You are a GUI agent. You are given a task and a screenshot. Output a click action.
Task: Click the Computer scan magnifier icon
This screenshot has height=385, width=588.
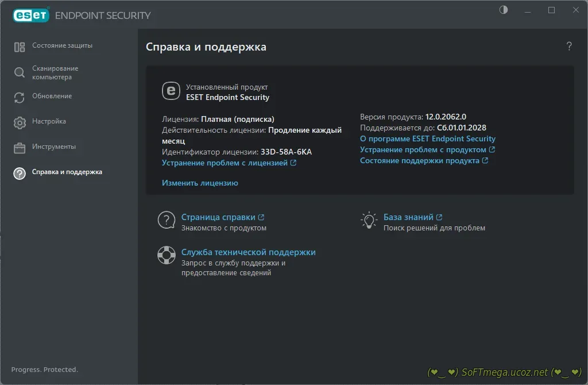[x=20, y=72]
